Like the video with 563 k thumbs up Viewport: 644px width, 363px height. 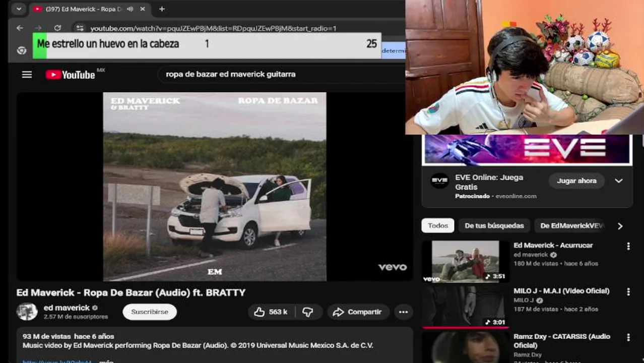pos(271,312)
